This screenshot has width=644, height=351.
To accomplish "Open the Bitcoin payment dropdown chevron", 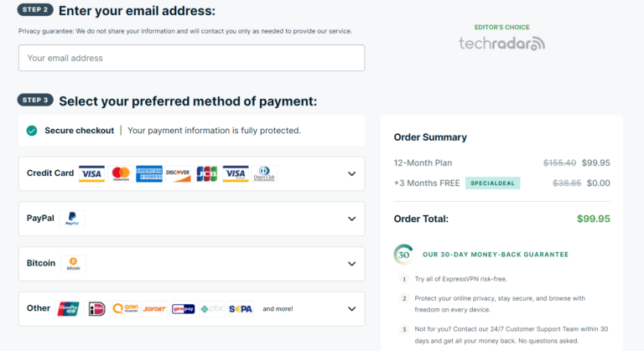I will point(351,264).
